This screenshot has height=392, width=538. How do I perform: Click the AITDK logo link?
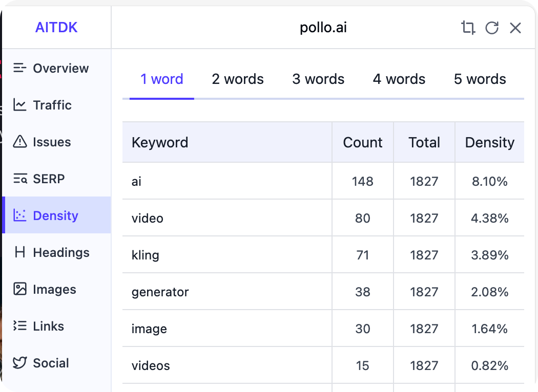(56, 28)
